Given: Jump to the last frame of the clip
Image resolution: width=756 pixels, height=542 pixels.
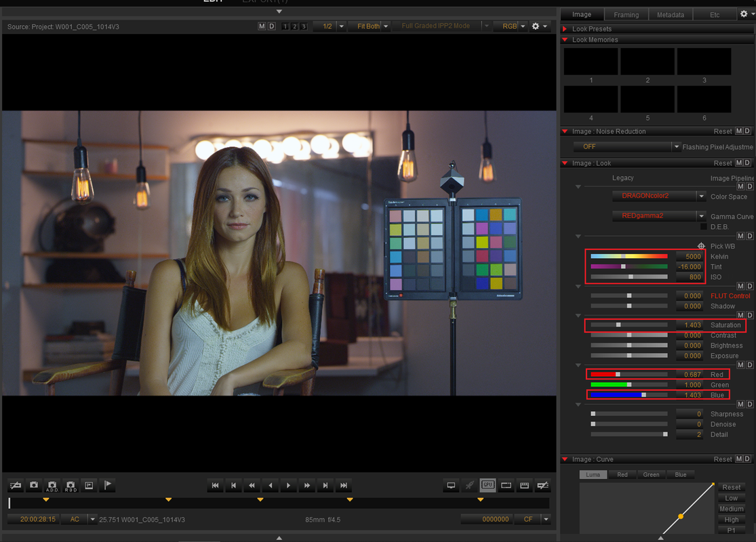Looking at the screenshot, I should (344, 485).
